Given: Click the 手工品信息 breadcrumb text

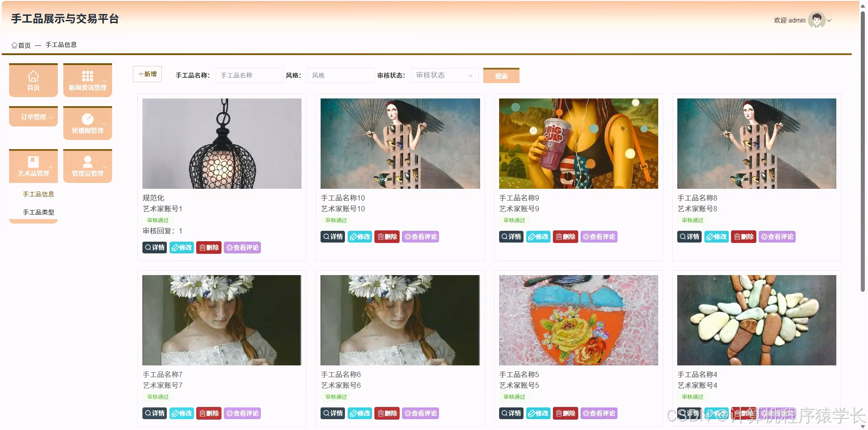Looking at the screenshot, I should (x=61, y=45).
